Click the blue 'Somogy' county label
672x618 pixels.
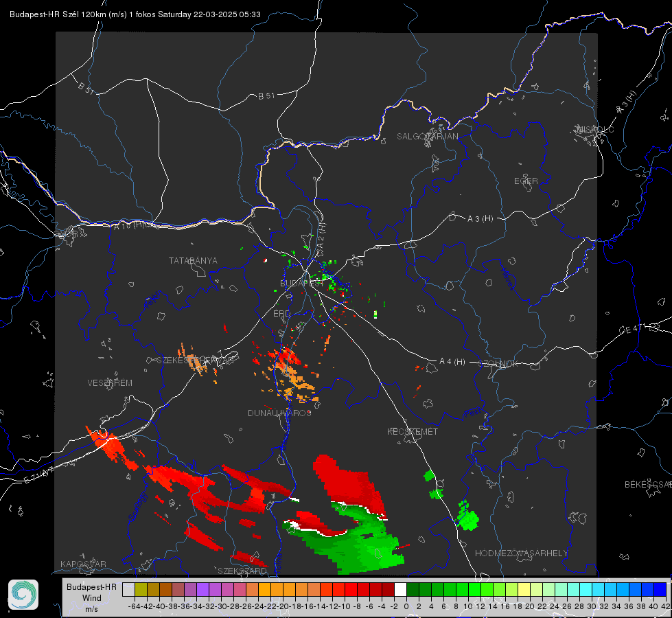[137, 507]
